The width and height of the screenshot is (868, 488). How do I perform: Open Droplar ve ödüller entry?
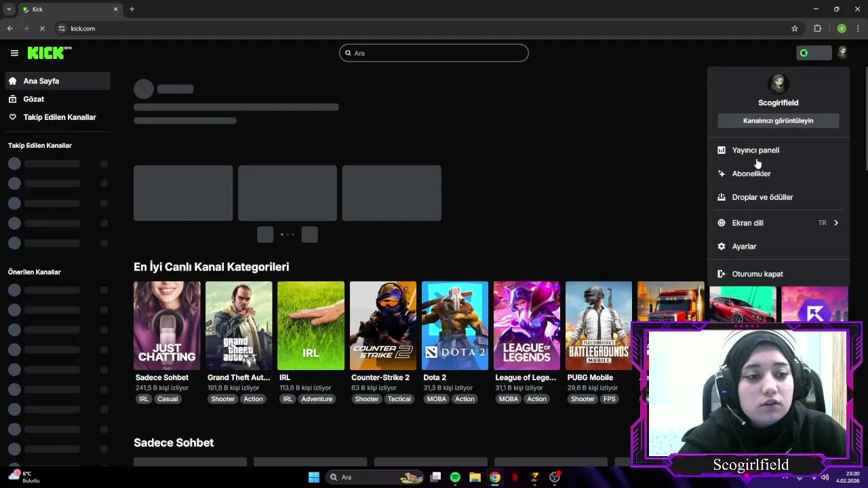pyautogui.click(x=778, y=197)
